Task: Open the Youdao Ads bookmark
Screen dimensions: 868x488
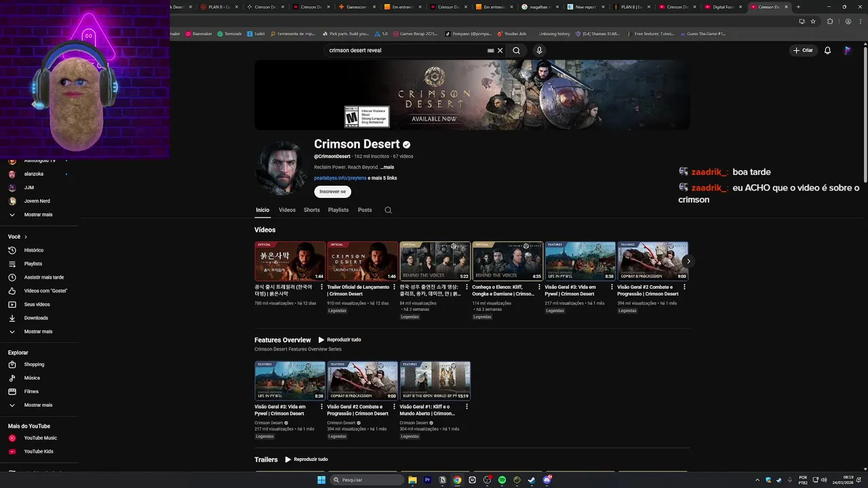Action: point(512,33)
